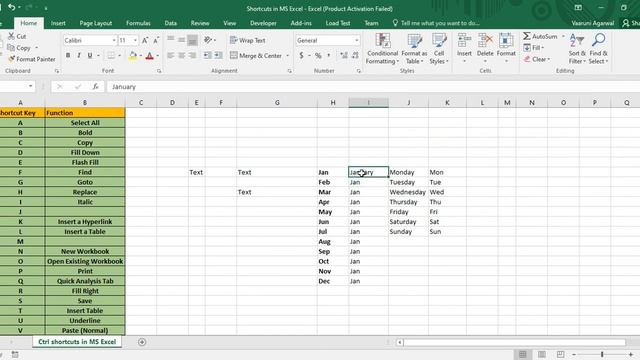Click the Tell me what you want to do box
Viewport: 640px width, 360px height.
pyautogui.click(x=436, y=23)
